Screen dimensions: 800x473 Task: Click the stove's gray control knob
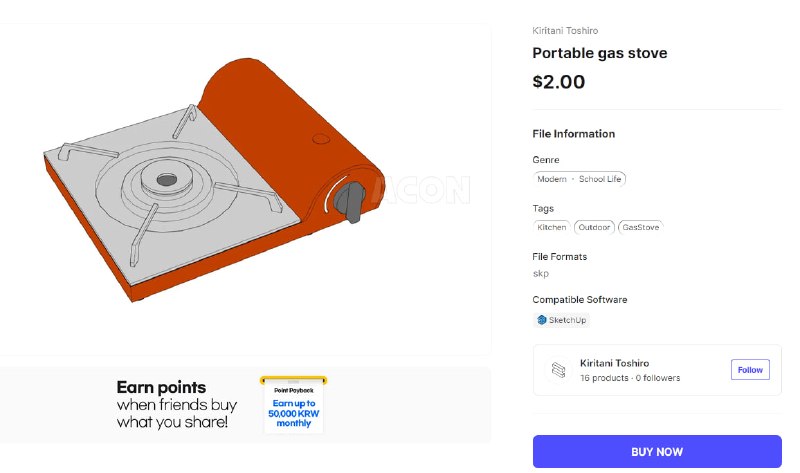coord(350,202)
